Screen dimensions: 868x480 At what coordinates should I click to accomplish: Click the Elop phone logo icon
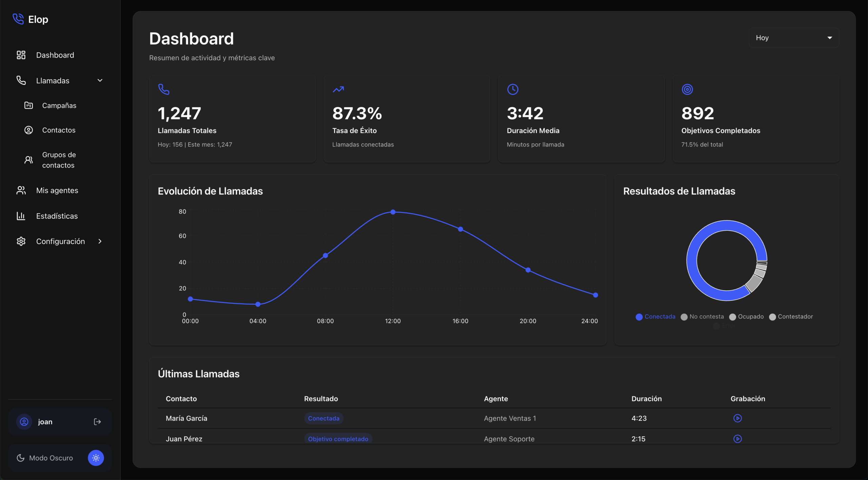18,19
